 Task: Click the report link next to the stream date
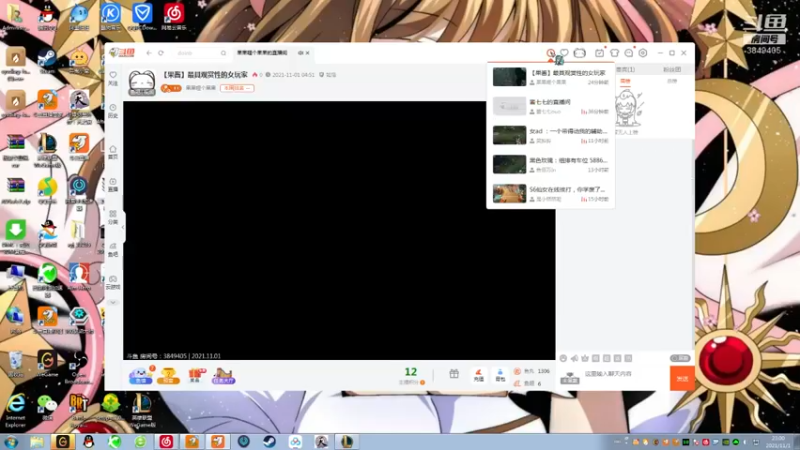(328, 74)
